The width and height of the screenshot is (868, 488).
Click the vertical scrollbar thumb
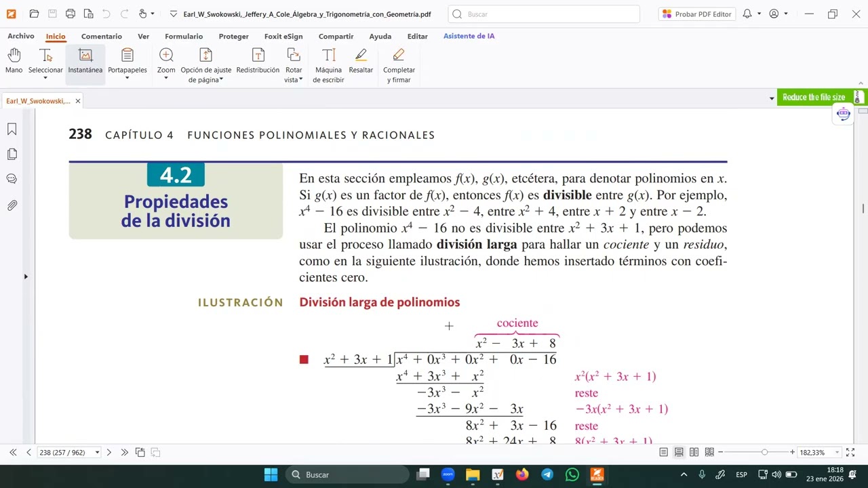tap(863, 209)
